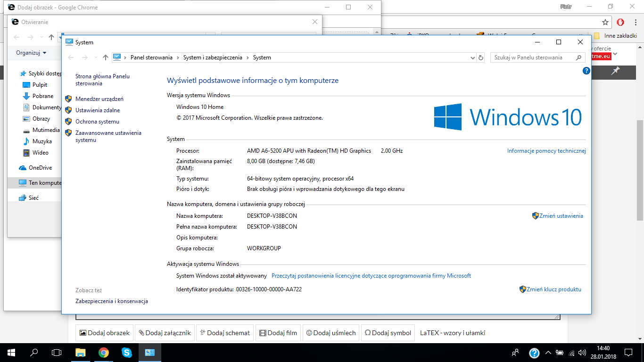Open Strona główna Panelu sterowania link
644x362 pixels.
point(102,80)
